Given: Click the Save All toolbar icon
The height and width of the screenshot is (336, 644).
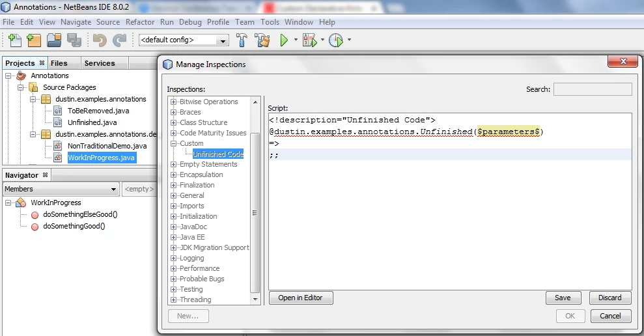Looking at the screenshot, I should 74,40.
